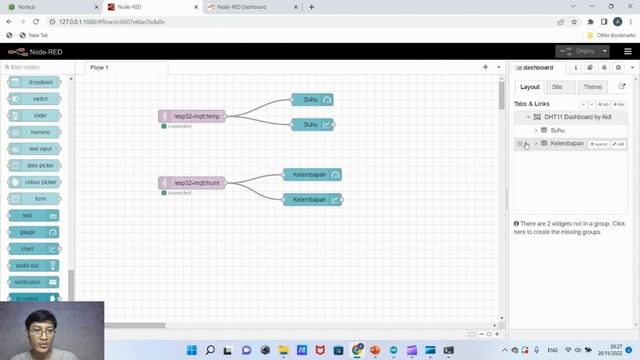Screen dimensions: 640x360
Task: Focus the filter nodes search field
Action: (37, 67)
